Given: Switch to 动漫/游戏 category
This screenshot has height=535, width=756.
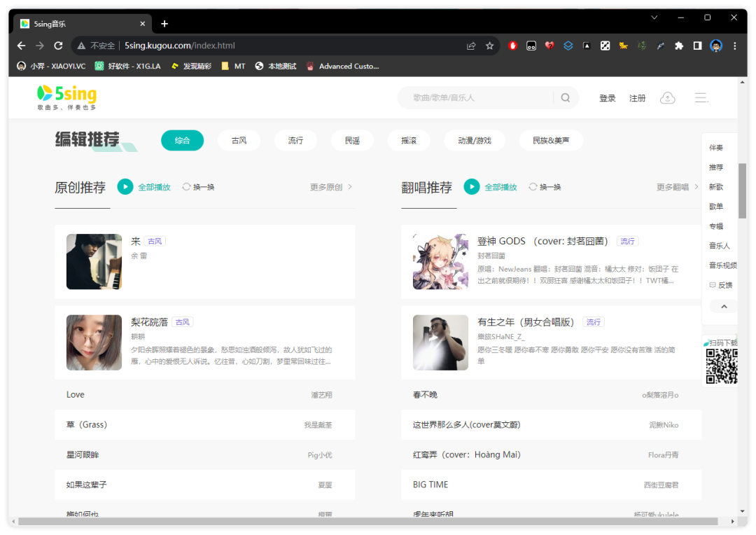Looking at the screenshot, I should point(475,140).
